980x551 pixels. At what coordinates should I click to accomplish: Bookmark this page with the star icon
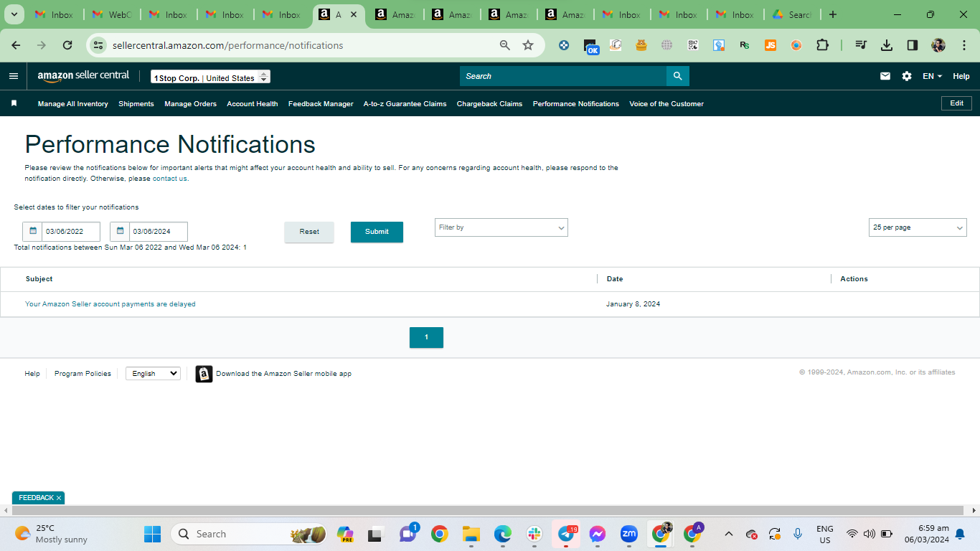(x=528, y=45)
